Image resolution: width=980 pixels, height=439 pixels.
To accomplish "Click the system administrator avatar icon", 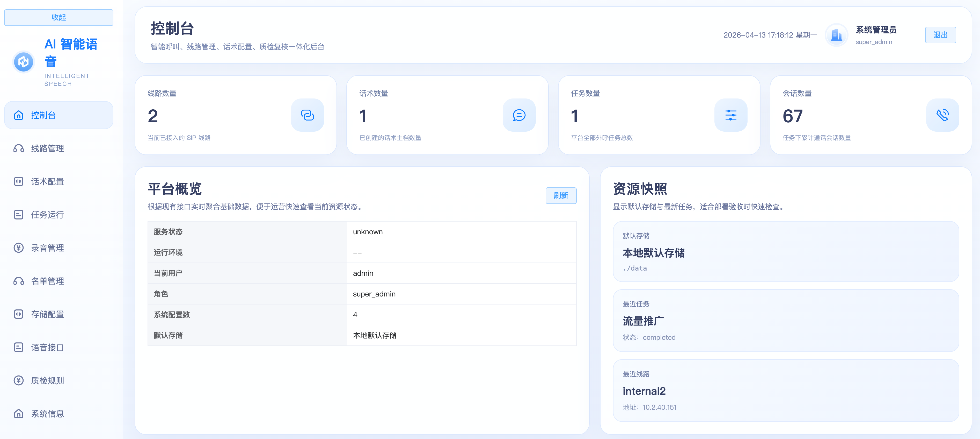I will pyautogui.click(x=836, y=35).
